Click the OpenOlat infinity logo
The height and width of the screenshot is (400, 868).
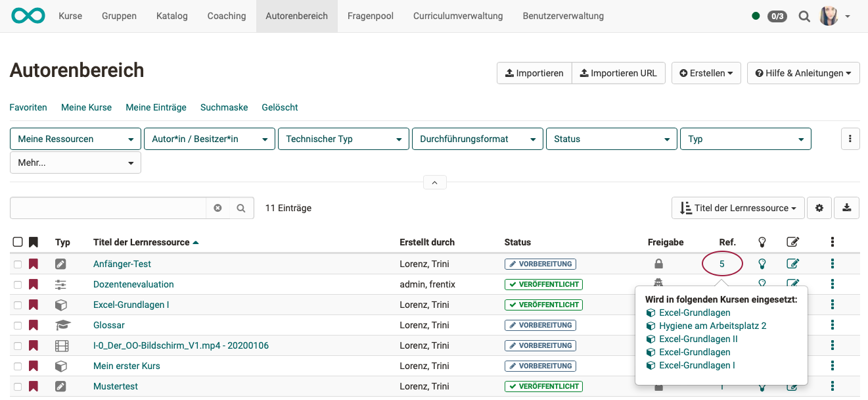click(28, 16)
